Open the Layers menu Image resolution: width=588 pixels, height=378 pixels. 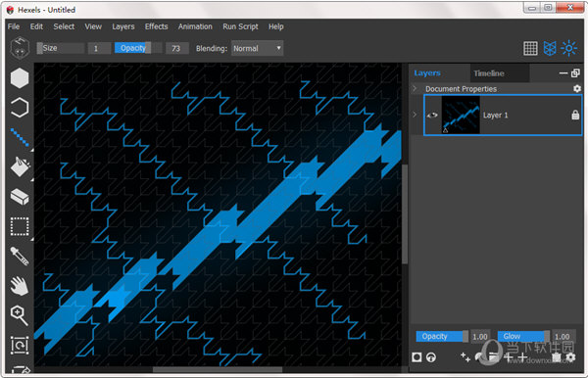click(x=123, y=26)
